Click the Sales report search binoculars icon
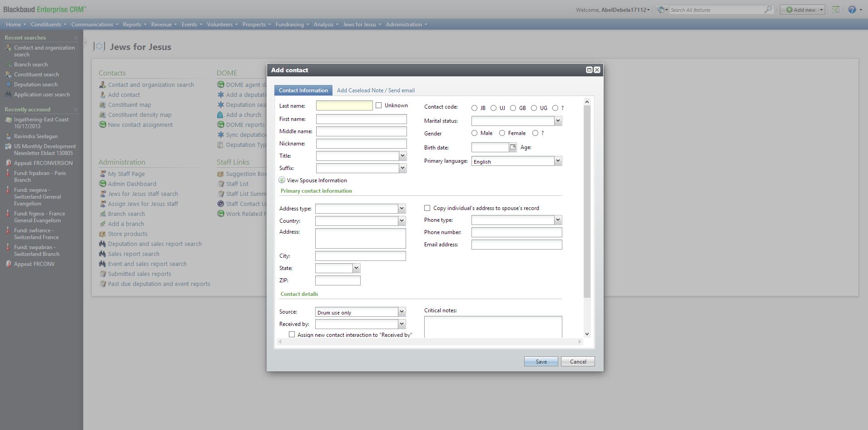868x430 pixels. click(103, 254)
